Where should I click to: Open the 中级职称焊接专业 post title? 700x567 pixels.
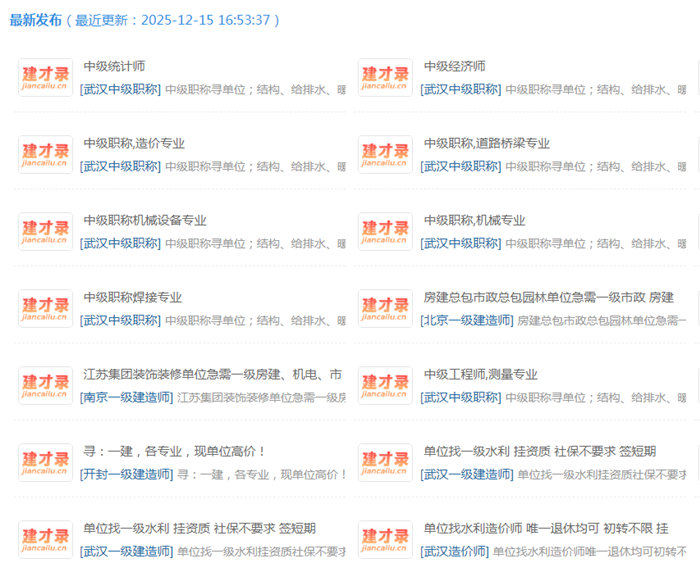point(132,298)
